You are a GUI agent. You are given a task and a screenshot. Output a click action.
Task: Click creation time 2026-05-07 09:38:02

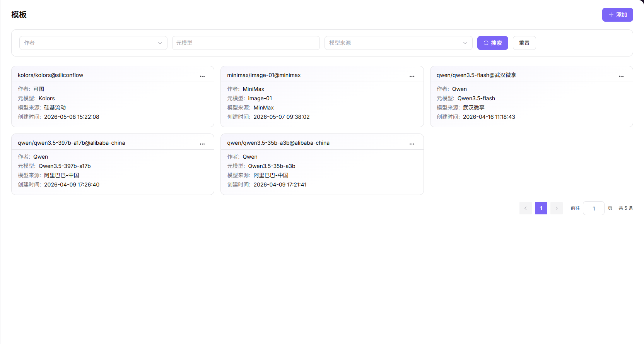pyautogui.click(x=281, y=117)
